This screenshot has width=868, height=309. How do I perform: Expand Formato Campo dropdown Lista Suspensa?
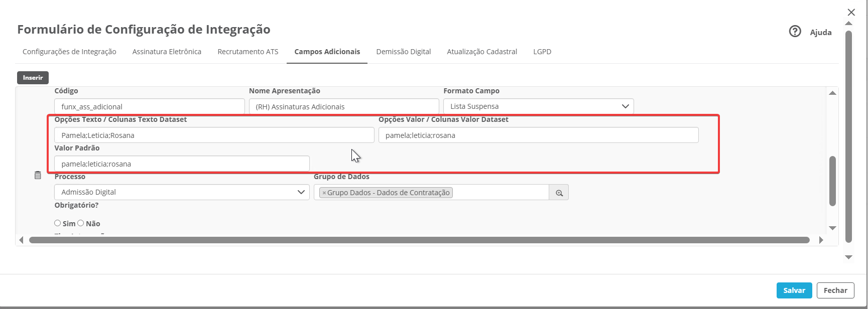538,106
